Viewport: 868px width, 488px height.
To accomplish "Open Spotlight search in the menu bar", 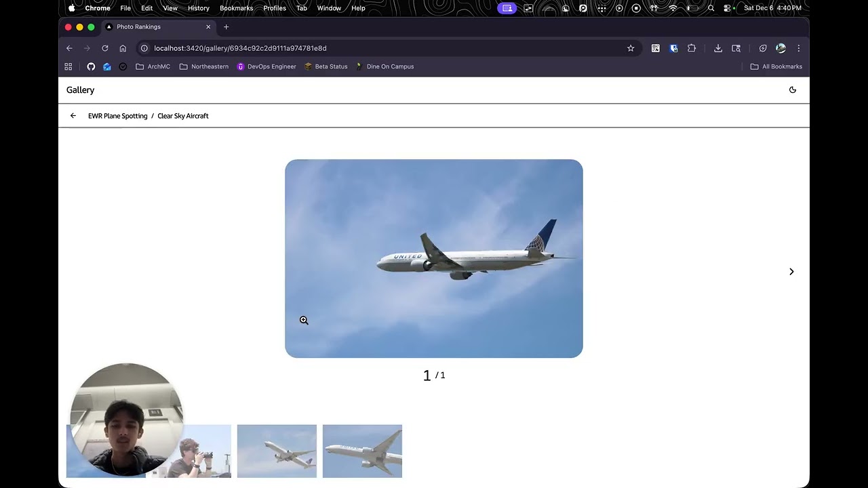I will 711,8.
